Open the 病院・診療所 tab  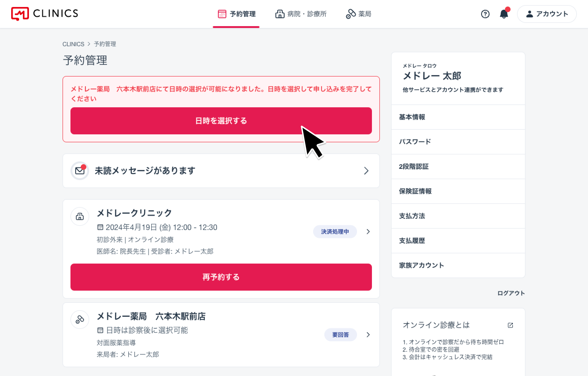pos(301,14)
